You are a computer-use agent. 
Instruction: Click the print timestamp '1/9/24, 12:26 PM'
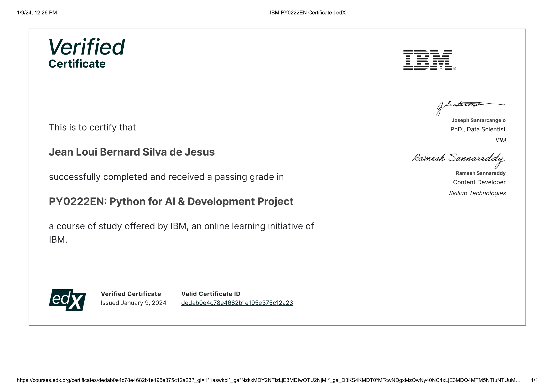point(37,13)
